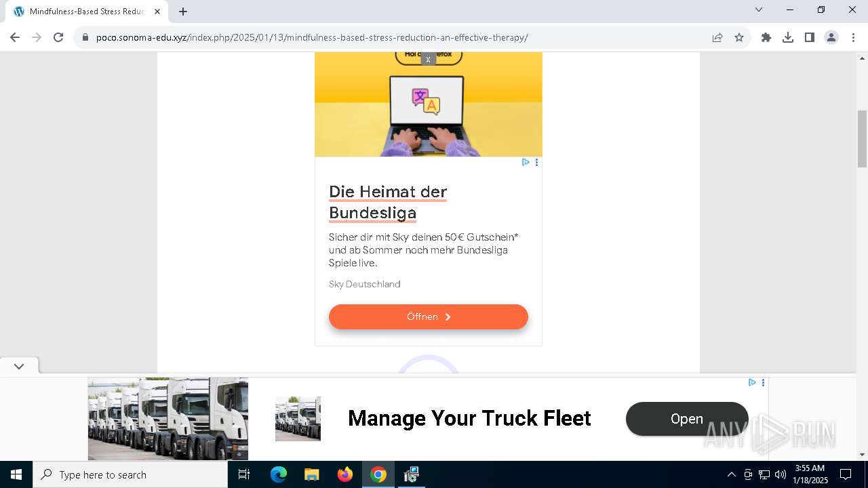Open Sky ad options three-dot icon
The image size is (868, 488).
(x=536, y=162)
